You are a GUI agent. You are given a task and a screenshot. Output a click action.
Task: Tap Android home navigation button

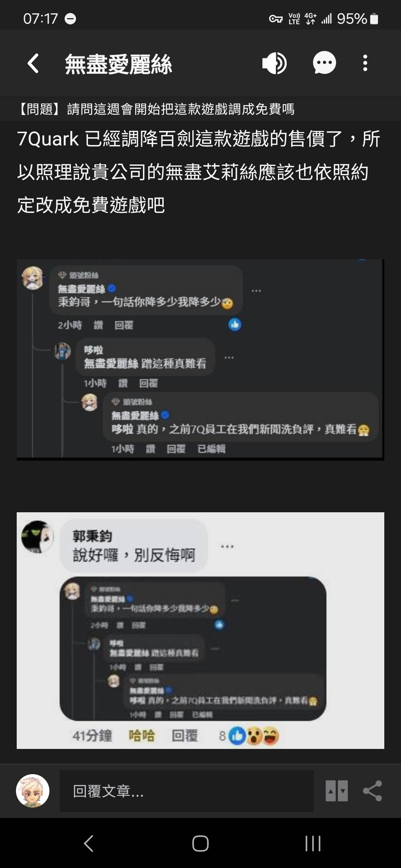coord(200,843)
